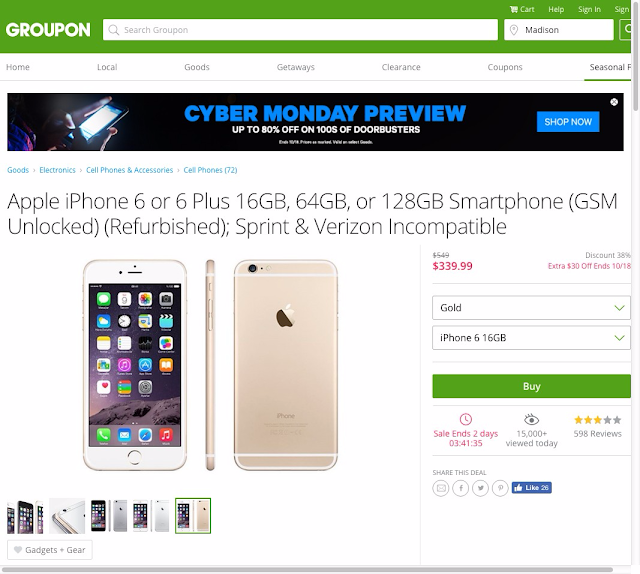The height and width of the screenshot is (574, 640).
Task: Open Cell Phones & Accessories breadcrumb
Action: click(x=129, y=170)
